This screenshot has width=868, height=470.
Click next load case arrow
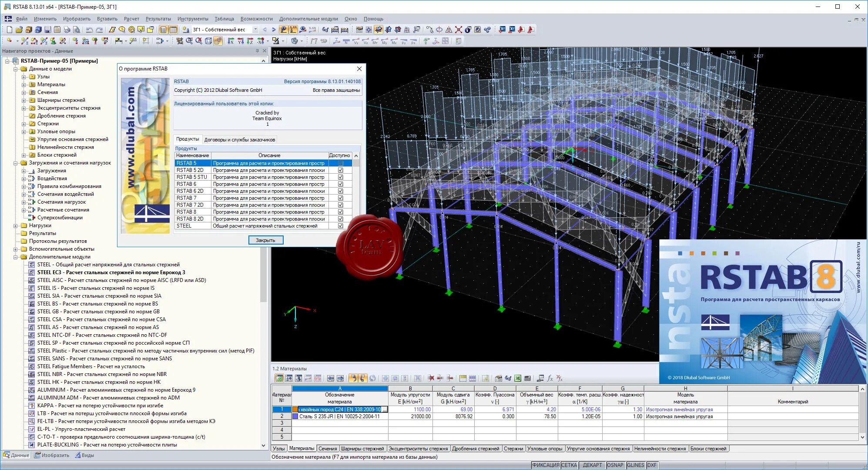tap(274, 30)
